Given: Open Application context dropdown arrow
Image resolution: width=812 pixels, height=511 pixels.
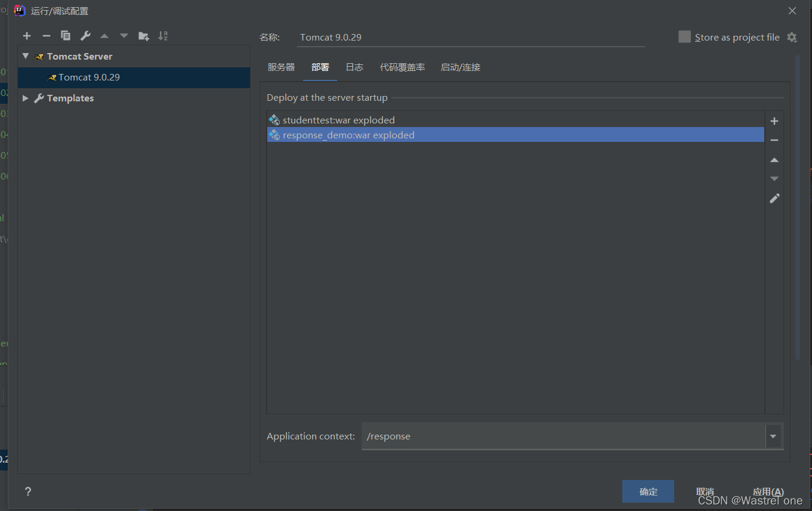Looking at the screenshot, I should (x=774, y=436).
